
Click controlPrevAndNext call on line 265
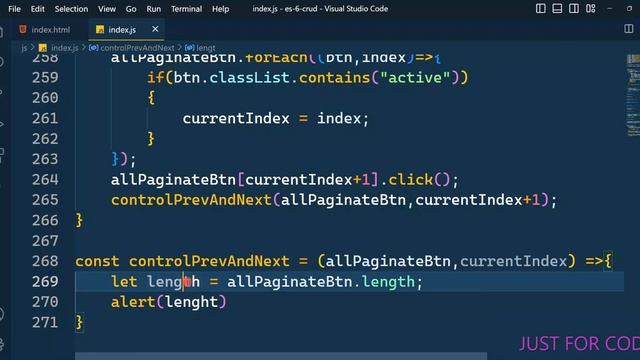coord(191,200)
